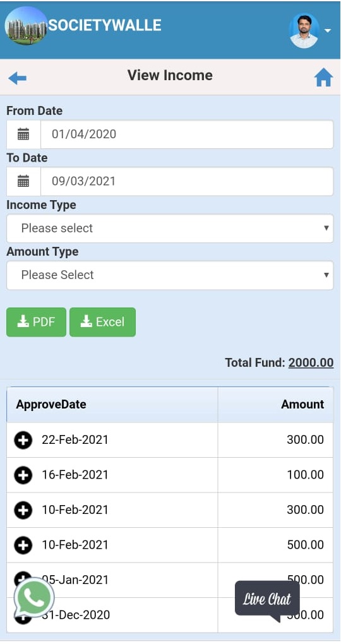The image size is (341, 644).
Task: Open WhatsApp chat icon
Action: [34, 597]
